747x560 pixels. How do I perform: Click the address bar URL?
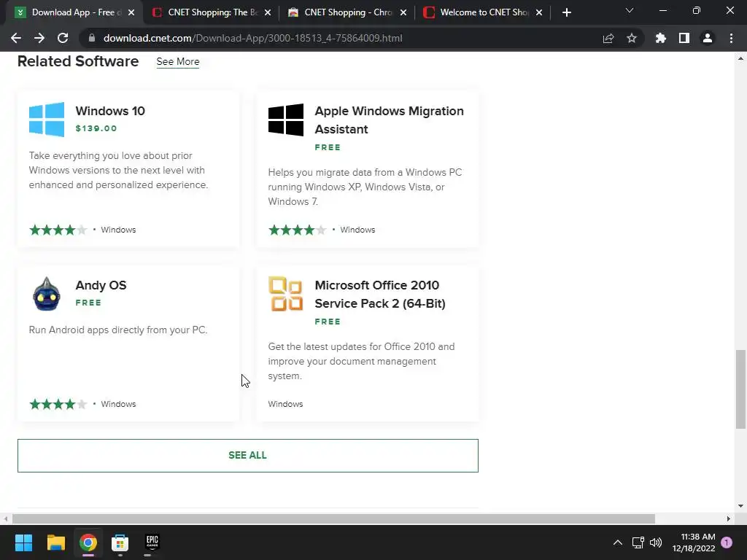coord(252,38)
